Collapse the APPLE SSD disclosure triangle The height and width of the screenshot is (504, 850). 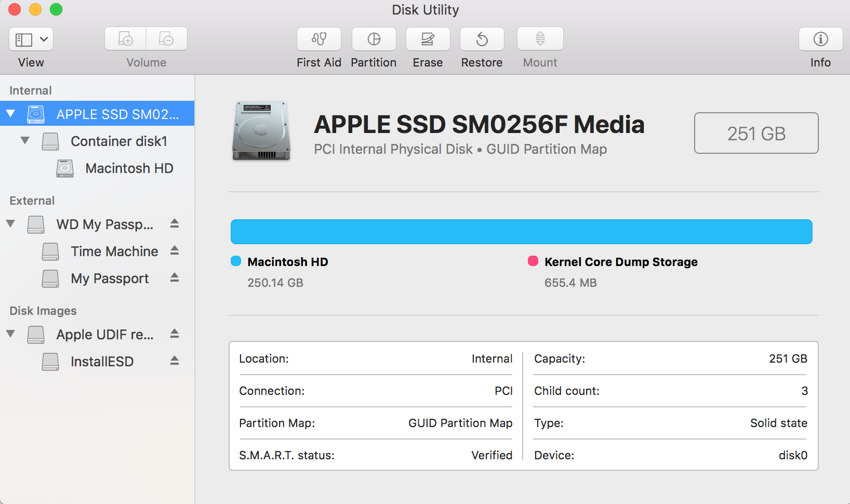[x=10, y=113]
